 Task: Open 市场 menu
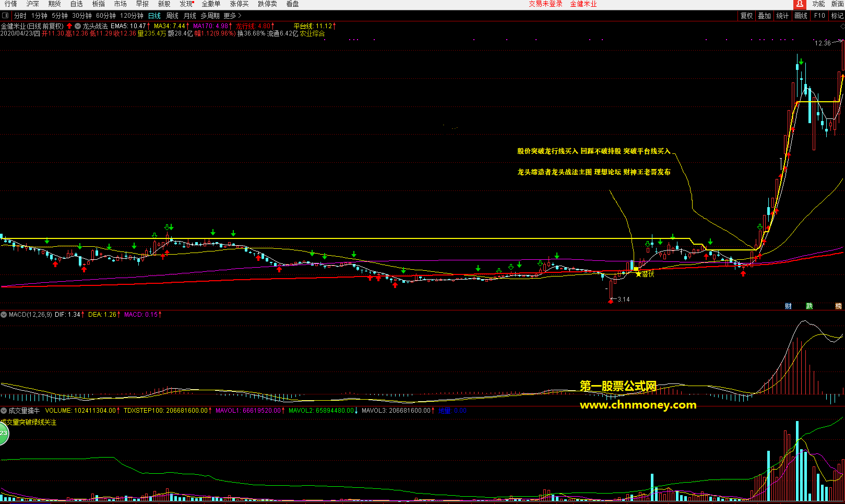(120, 4)
